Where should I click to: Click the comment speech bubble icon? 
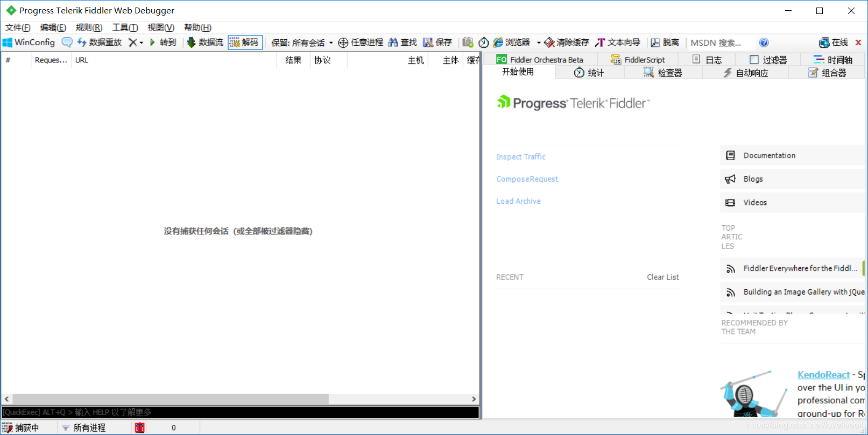[67, 42]
